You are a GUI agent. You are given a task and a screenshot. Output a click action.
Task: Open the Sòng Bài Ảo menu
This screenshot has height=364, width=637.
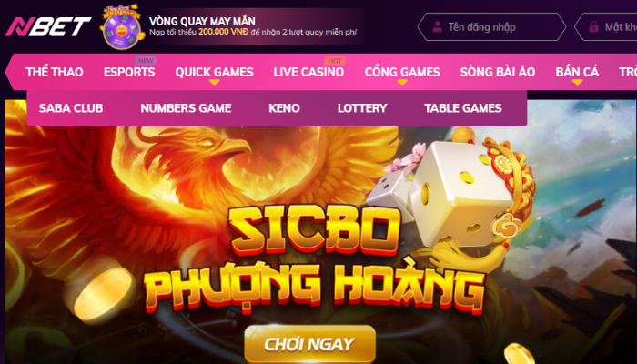[498, 72]
